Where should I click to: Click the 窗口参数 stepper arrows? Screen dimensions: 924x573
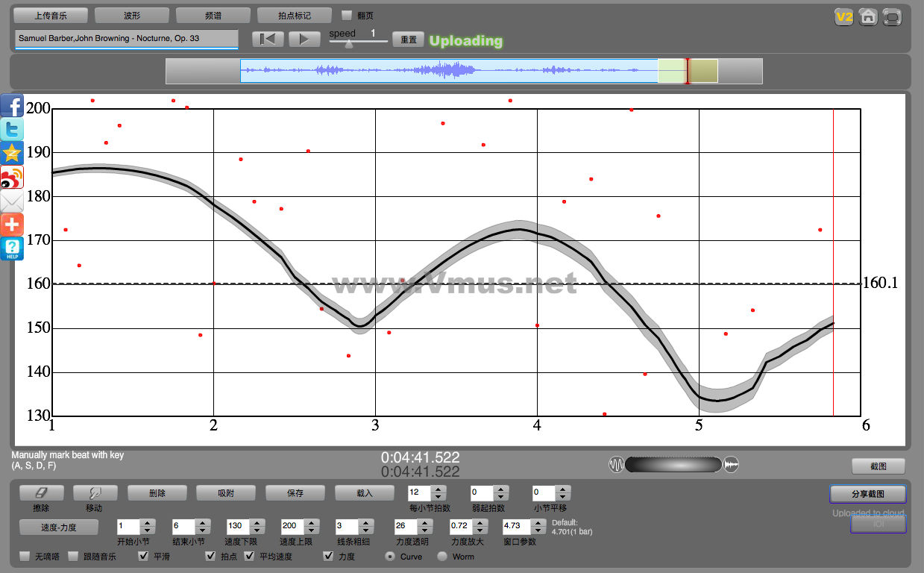[x=537, y=526]
